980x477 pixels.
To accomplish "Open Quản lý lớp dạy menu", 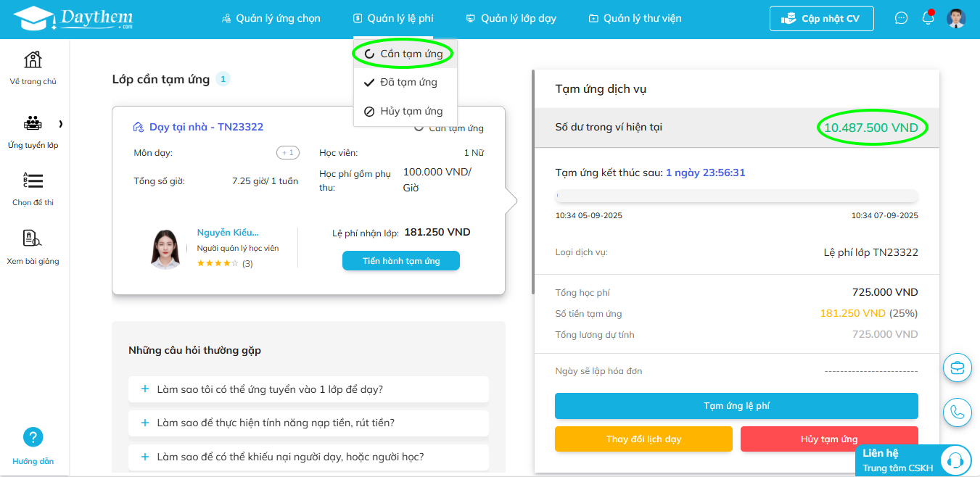I will pos(511,18).
